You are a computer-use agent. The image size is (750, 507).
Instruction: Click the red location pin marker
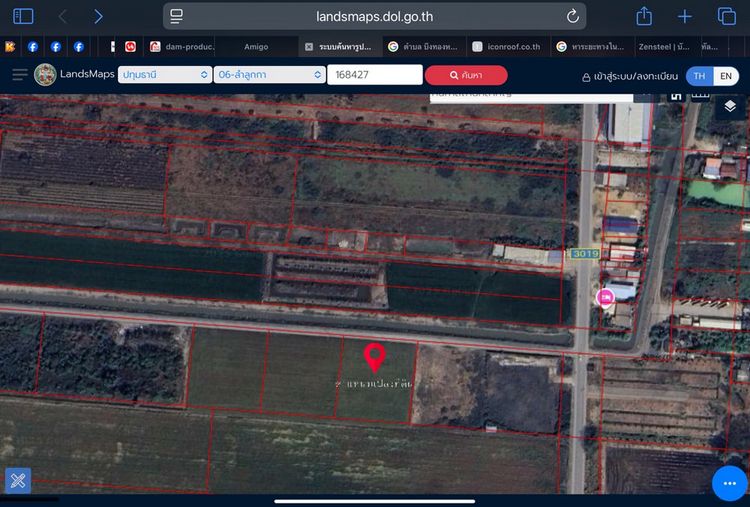pyautogui.click(x=375, y=356)
